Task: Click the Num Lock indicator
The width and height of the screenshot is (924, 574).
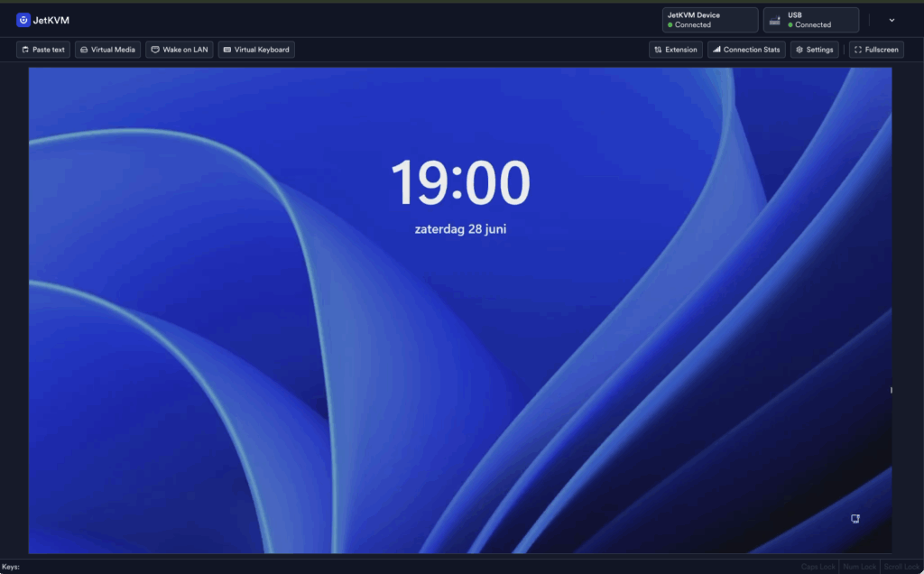Action: pyautogui.click(x=859, y=567)
